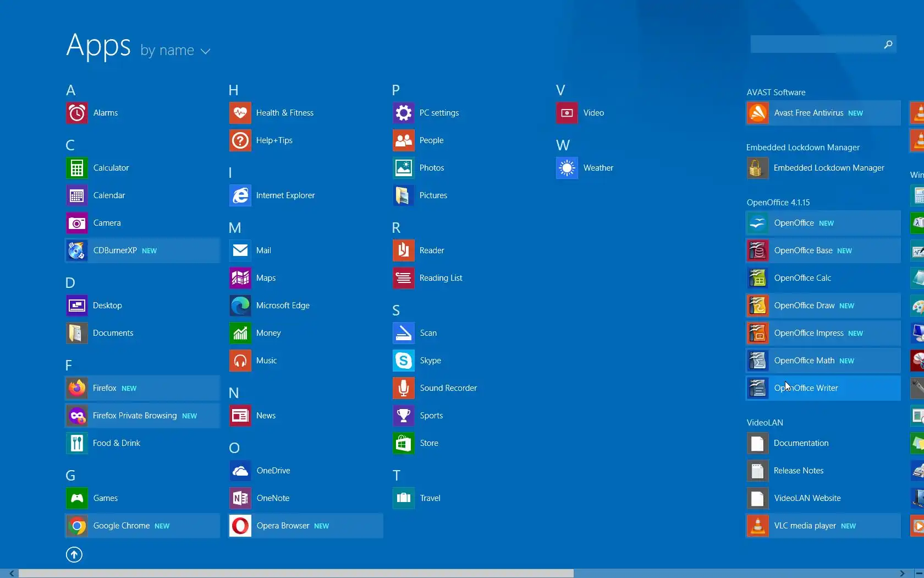Click the Travel app label
924x578 pixels.
point(430,498)
